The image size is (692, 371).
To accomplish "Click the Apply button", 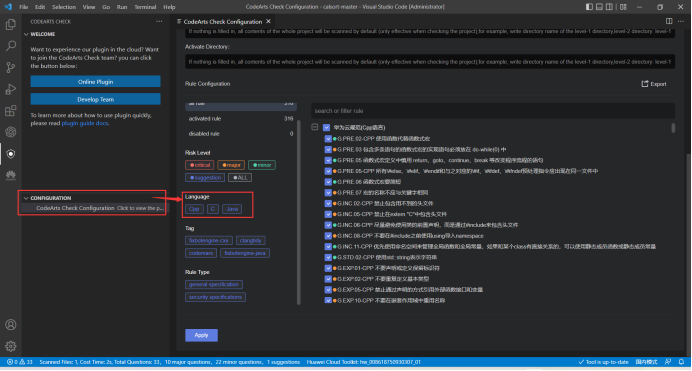I will (x=201, y=335).
